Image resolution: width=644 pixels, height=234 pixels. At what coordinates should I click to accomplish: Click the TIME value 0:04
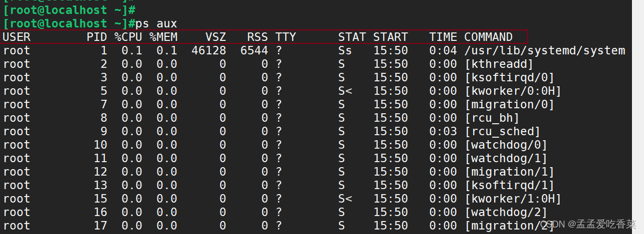coord(443,50)
